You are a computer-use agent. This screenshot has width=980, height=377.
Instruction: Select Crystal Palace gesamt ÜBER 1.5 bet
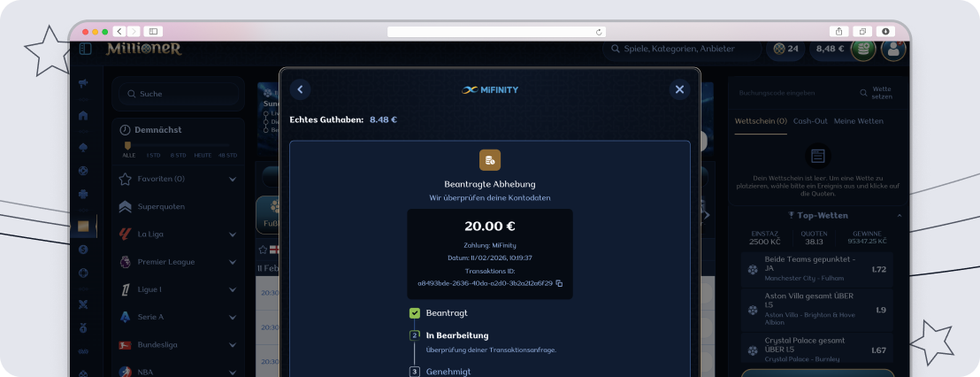click(817, 350)
